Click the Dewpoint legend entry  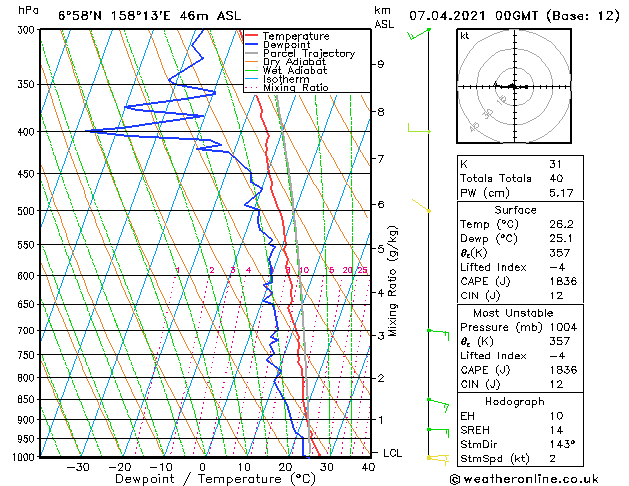click(x=286, y=45)
